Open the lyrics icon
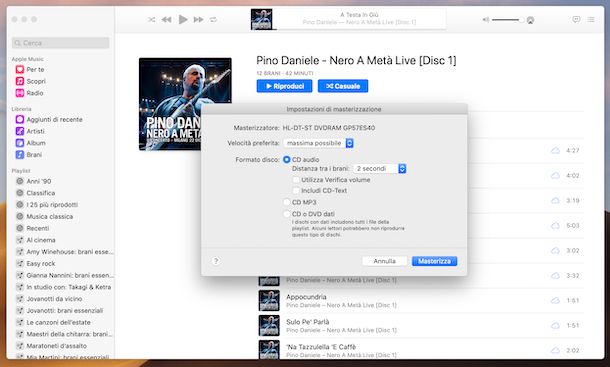This screenshot has width=610, height=367. (576, 19)
